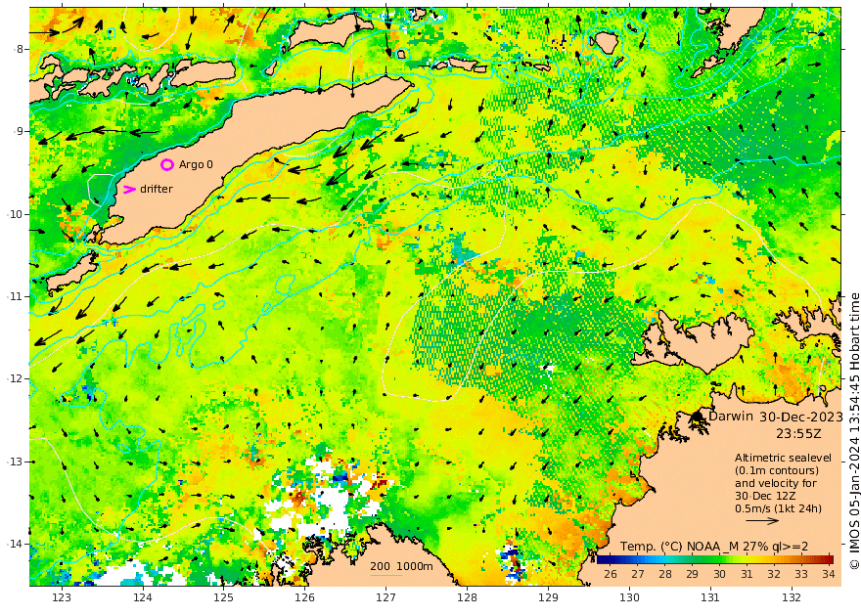The image size is (861, 616).
Task: Click the 'and velocity for' legend line
Action: point(776,483)
